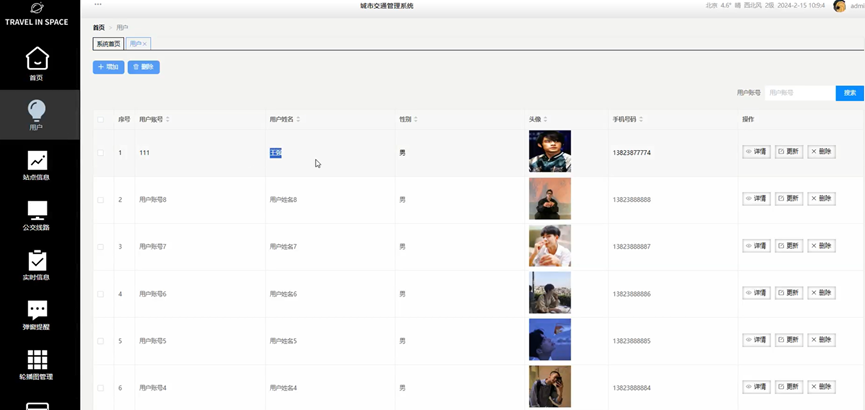Switch to the 用户 tab
865x410 pixels.
click(136, 44)
